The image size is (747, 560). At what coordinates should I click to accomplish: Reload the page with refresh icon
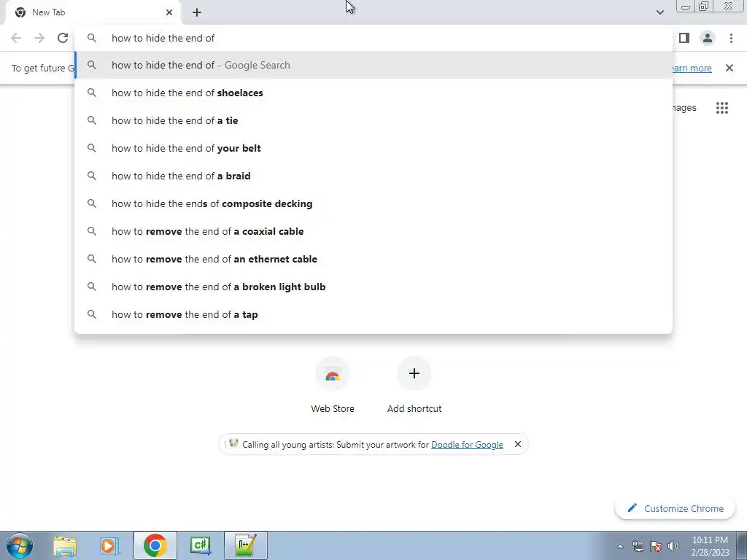coord(63,38)
